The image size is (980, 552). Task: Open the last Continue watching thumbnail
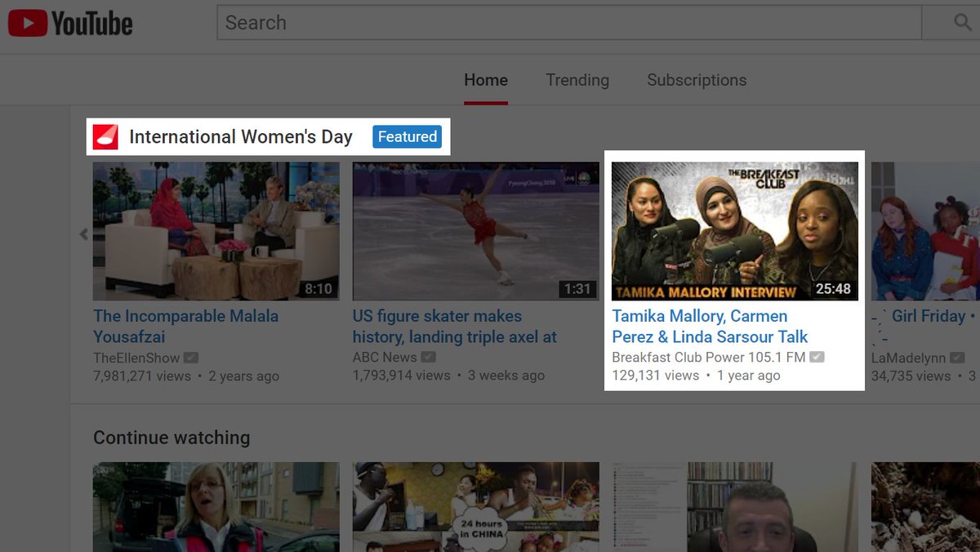pos(925,507)
